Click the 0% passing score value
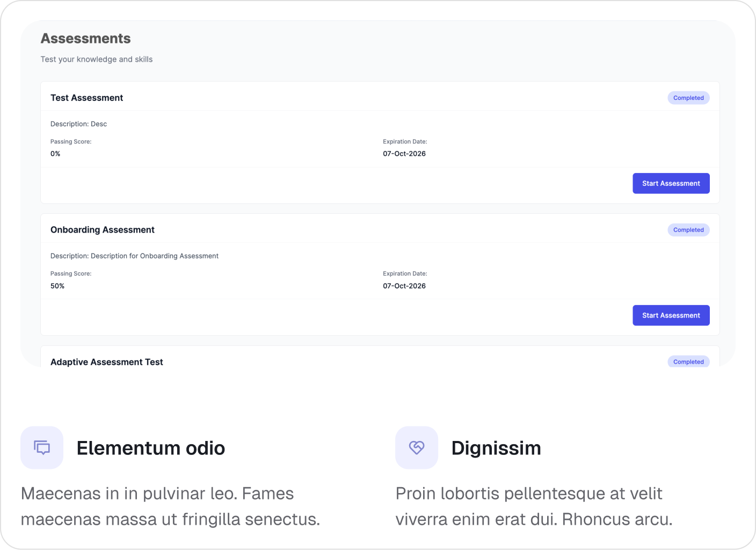This screenshot has height=550, width=756. pyautogui.click(x=55, y=154)
